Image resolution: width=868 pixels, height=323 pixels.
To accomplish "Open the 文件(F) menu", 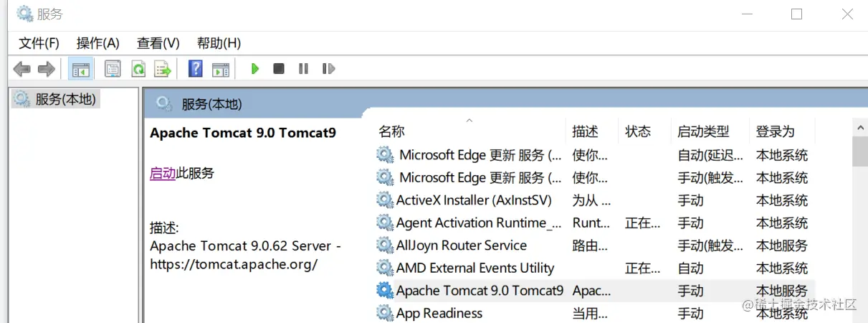I will tap(39, 43).
